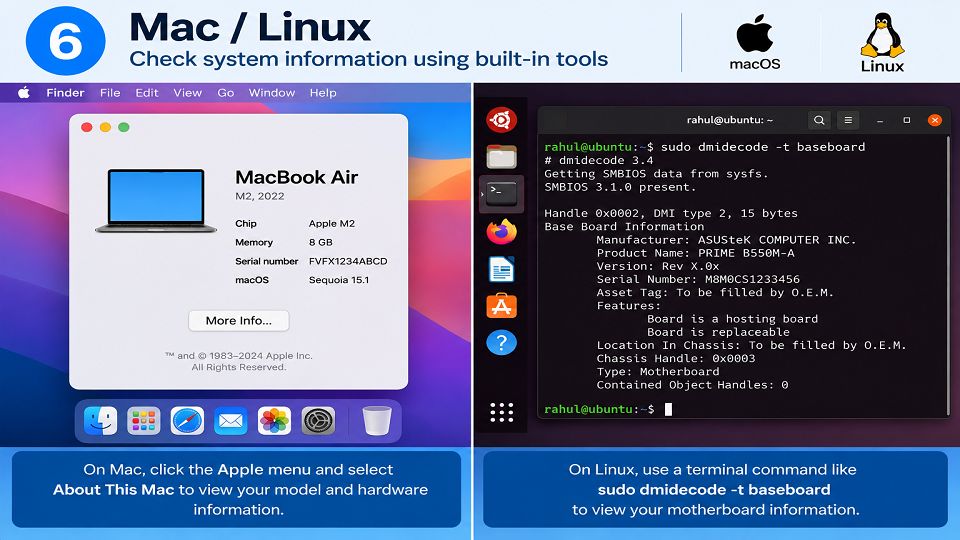The image size is (960, 540).
Task: Open the Trash in the macOS Dock
Action: (x=377, y=421)
